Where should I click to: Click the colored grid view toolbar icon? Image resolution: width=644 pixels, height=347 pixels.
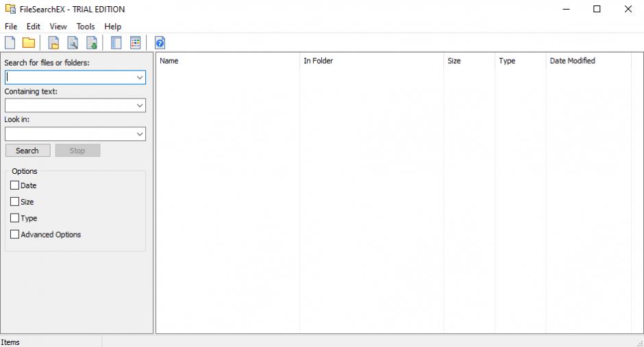click(135, 42)
